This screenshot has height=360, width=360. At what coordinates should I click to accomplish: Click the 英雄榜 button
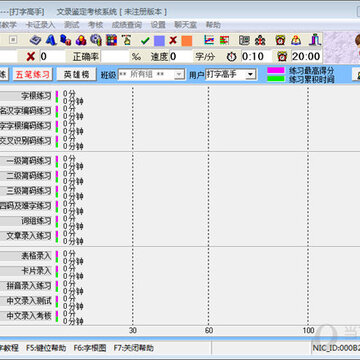(76, 74)
